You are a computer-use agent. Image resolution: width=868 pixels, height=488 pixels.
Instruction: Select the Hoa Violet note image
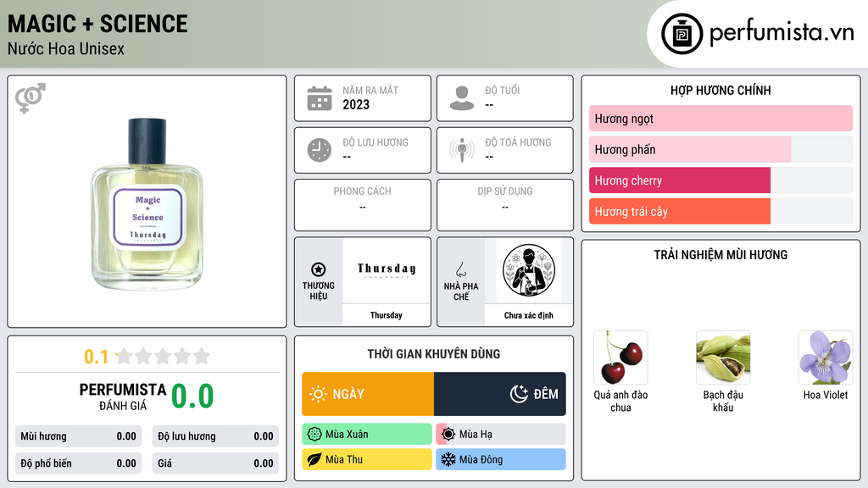coord(826,358)
